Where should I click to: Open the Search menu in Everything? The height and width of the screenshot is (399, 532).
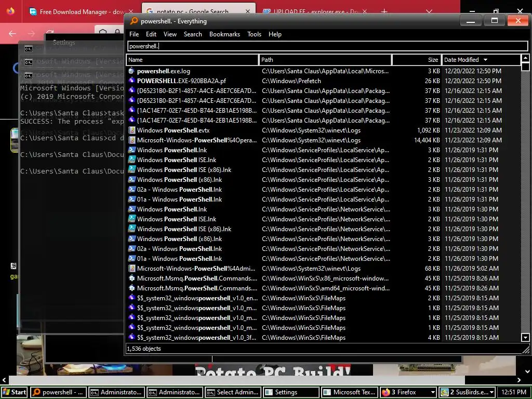pos(193,34)
